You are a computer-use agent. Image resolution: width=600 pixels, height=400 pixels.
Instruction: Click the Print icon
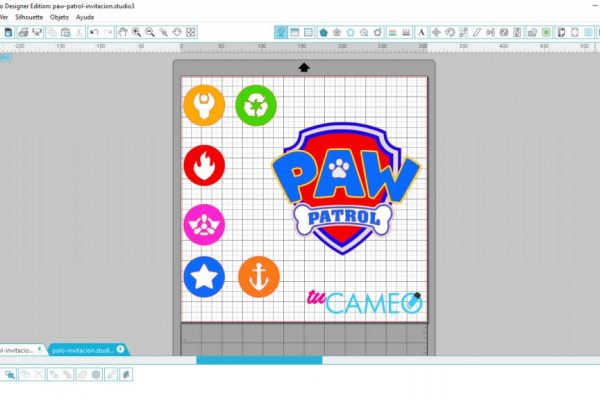tap(23, 33)
